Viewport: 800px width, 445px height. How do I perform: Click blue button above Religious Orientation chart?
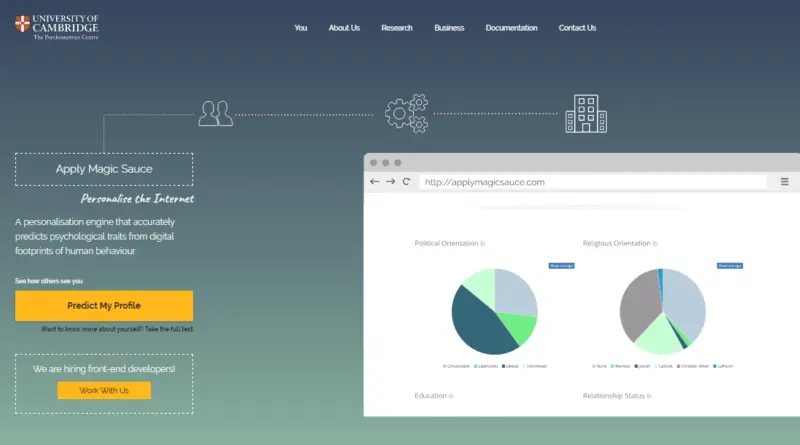click(x=730, y=266)
